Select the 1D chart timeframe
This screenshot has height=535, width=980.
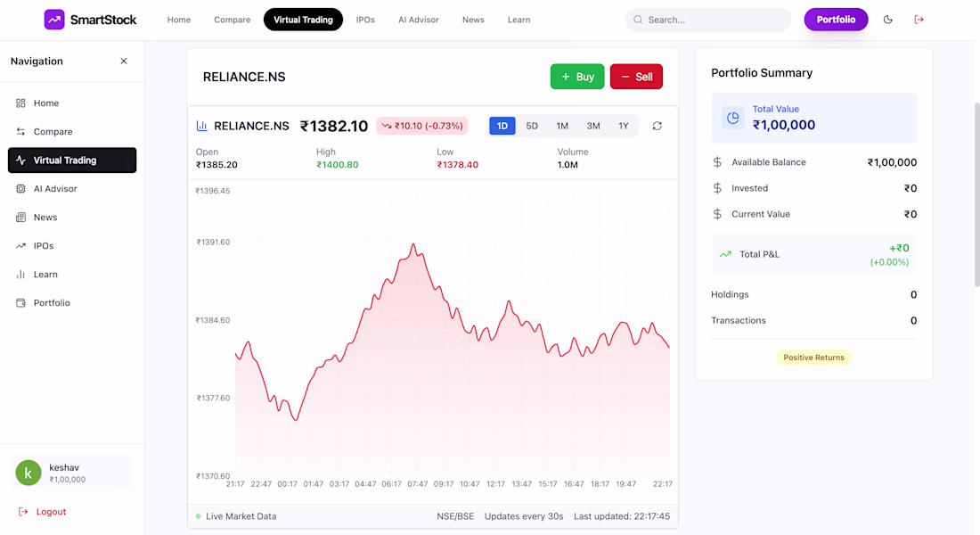(502, 126)
